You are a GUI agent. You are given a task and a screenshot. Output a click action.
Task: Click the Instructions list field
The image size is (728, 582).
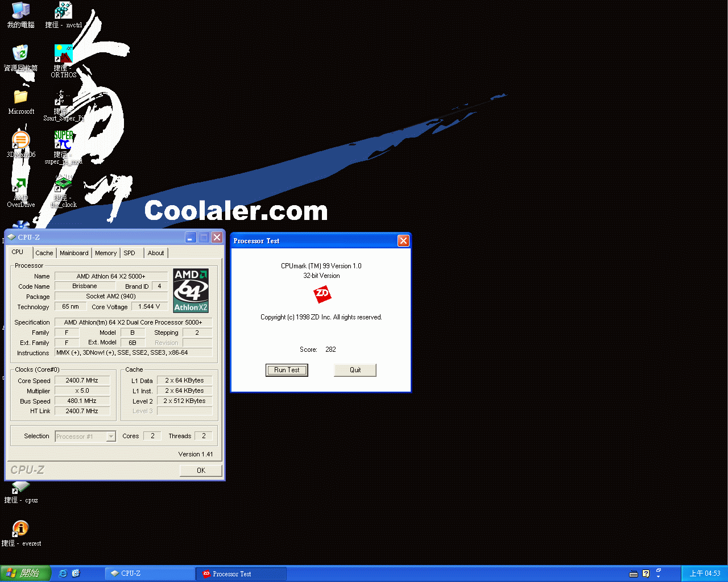(x=133, y=352)
